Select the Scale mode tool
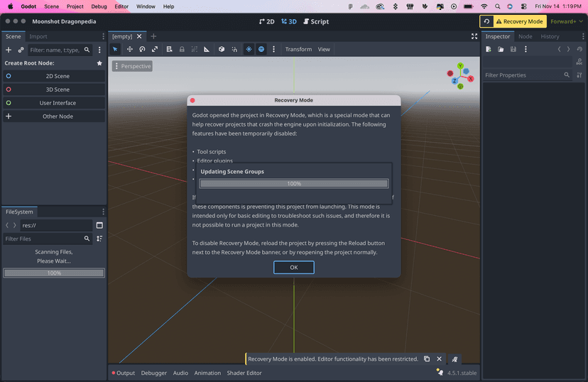The width and height of the screenshot is (588, 382). [x=155, y=50]
